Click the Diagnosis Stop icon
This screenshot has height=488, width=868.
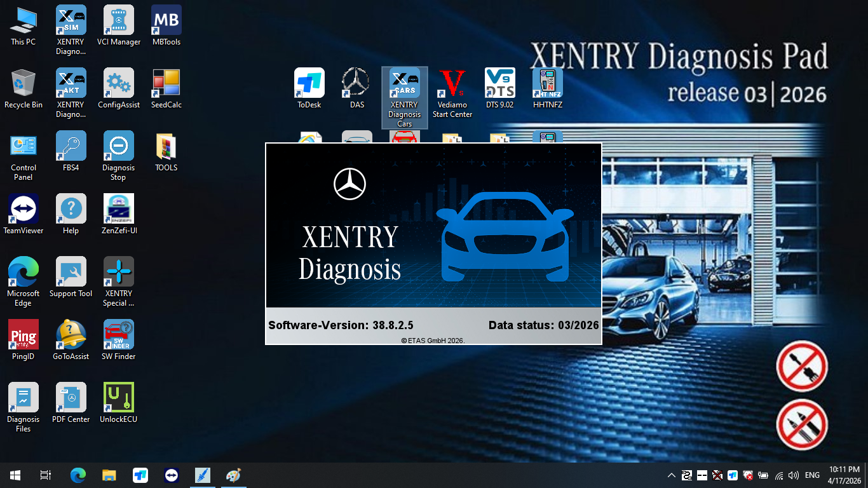(x=119, y=156)
